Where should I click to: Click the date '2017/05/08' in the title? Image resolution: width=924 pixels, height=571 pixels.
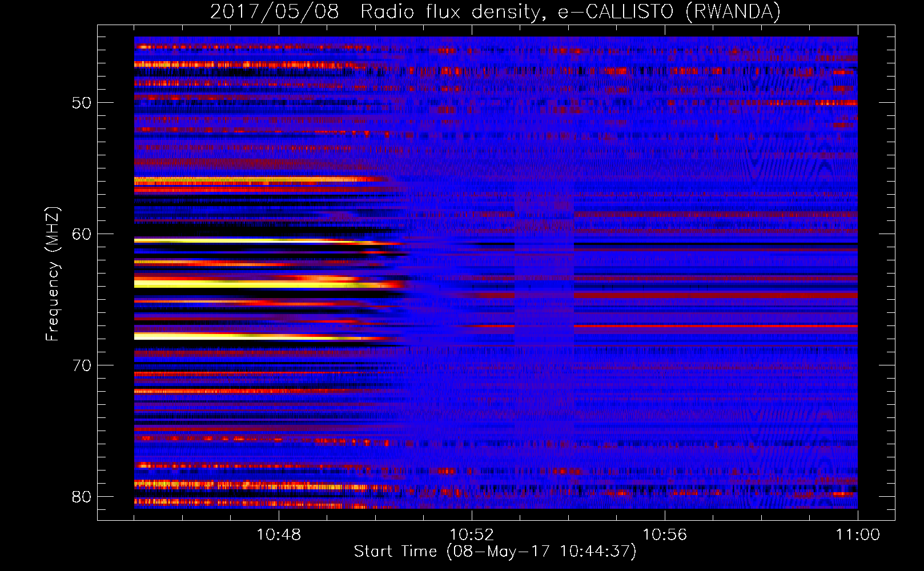pos(275,11)
